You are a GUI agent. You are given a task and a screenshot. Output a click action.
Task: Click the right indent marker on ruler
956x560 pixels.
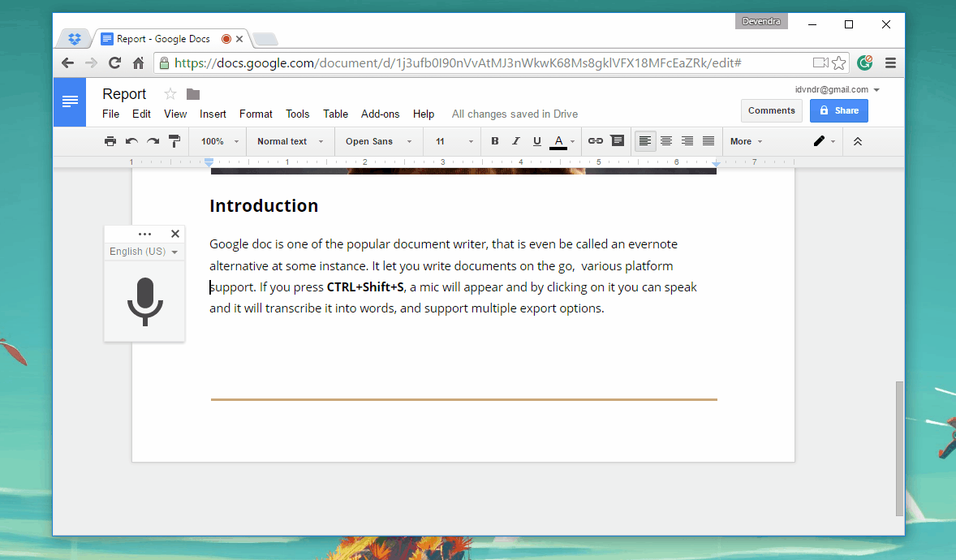click(717, 163)
